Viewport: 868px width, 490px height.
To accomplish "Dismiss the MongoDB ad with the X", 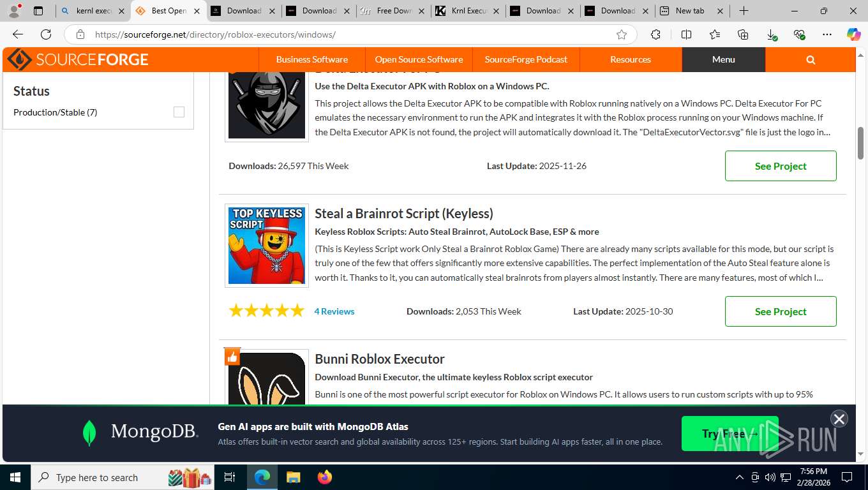I will 839,419.
